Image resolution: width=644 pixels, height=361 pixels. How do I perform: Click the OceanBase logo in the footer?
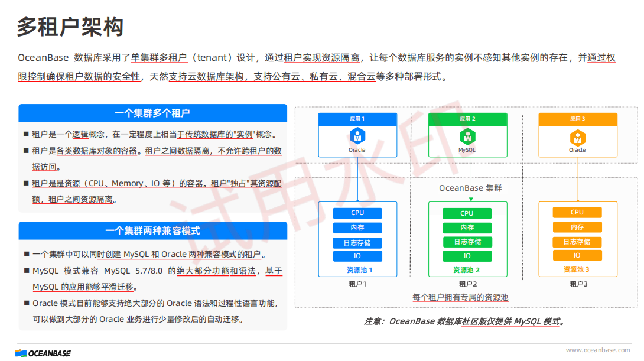(43, 353)
